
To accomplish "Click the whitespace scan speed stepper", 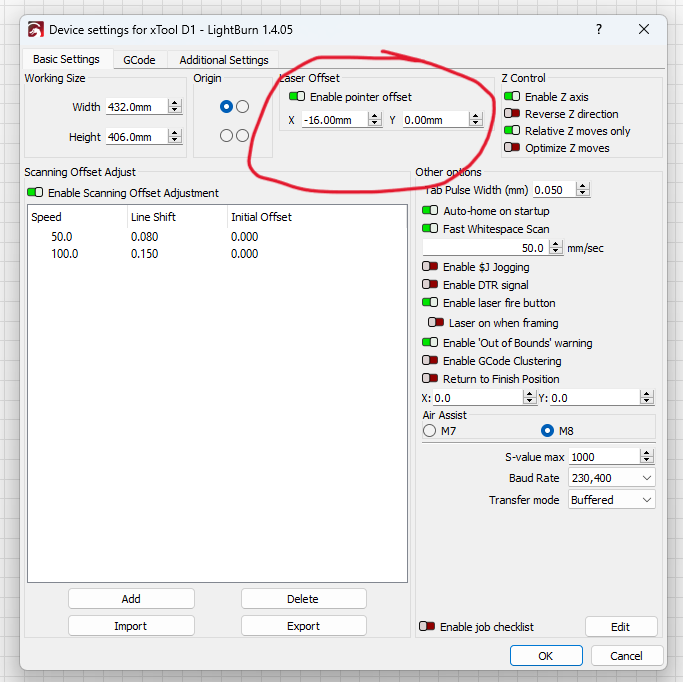I will click(555, 247).
